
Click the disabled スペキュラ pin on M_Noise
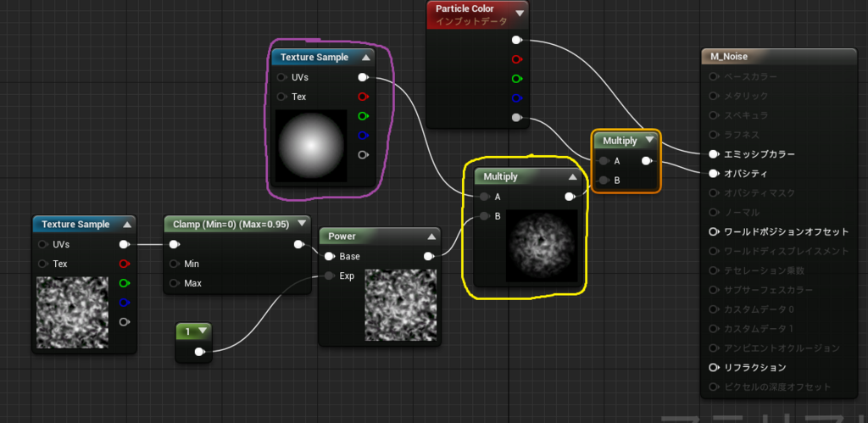pyautogui.click(x=713, y=115)
